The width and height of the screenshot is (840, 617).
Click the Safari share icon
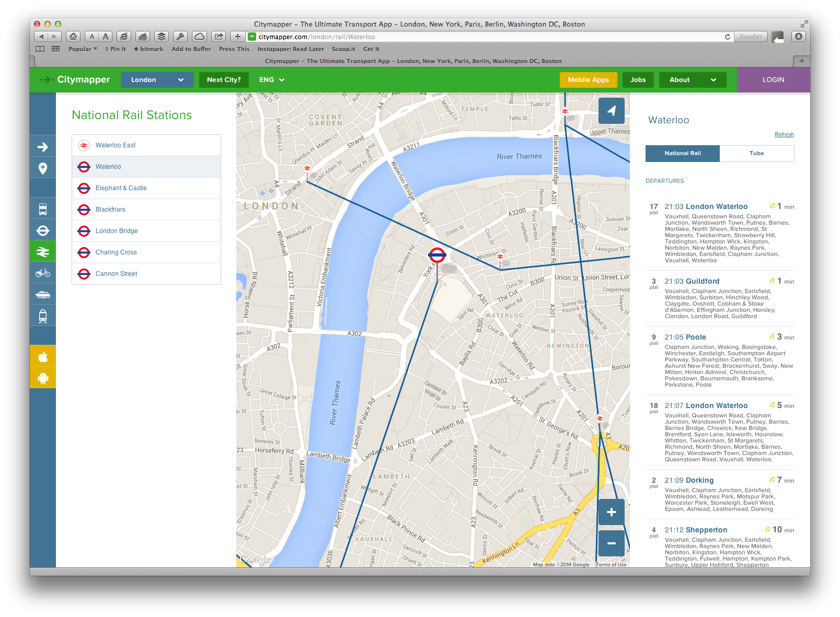click(218, 37)
